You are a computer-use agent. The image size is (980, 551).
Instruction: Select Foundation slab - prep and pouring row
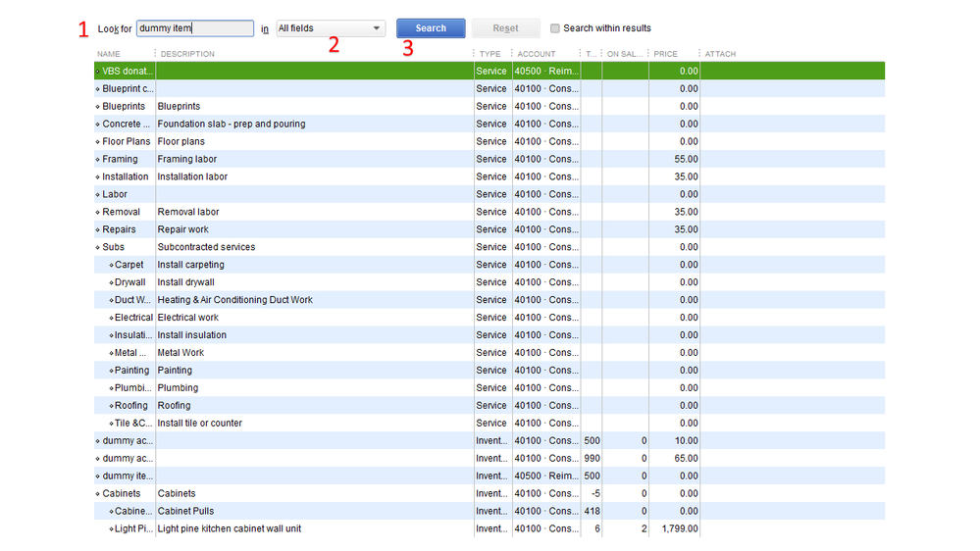[x=490, y=124]
